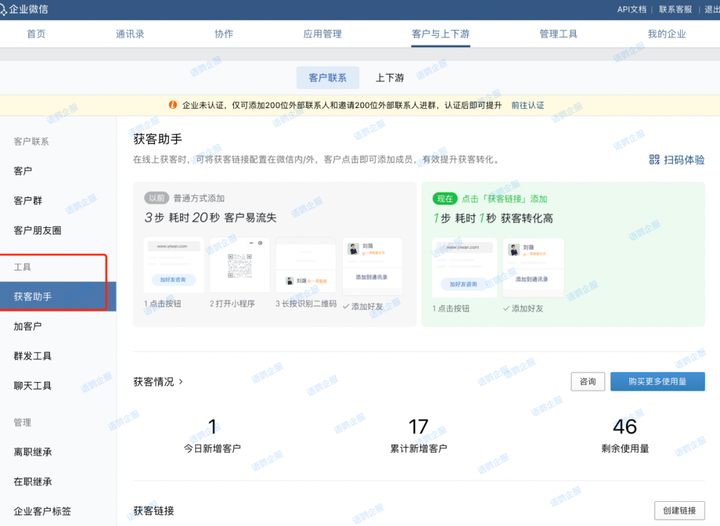The image size is (720, 526).
Task: Expand the 获客情况 chevron arrow
Action: tap(181, 382)
